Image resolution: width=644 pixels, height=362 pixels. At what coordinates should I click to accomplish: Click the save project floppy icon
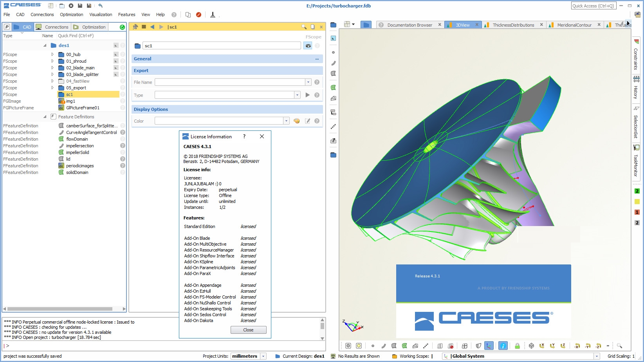tap(80, 5)
